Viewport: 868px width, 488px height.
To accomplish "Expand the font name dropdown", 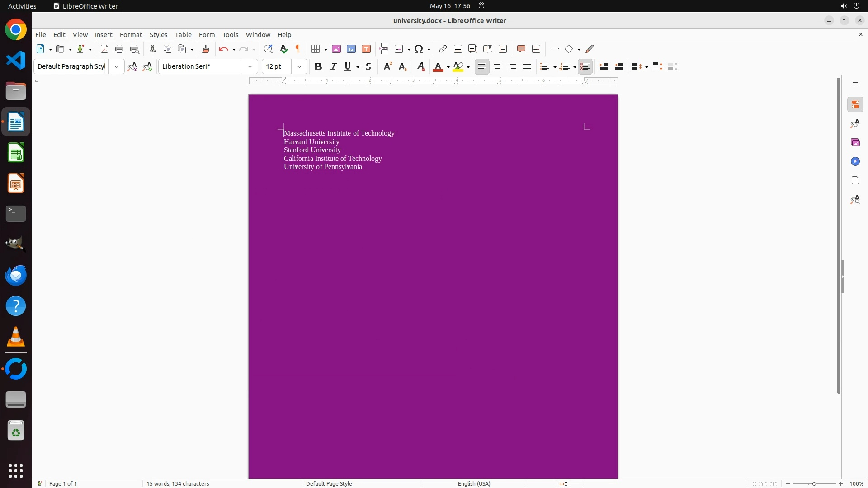I will (x=250, y=67).
